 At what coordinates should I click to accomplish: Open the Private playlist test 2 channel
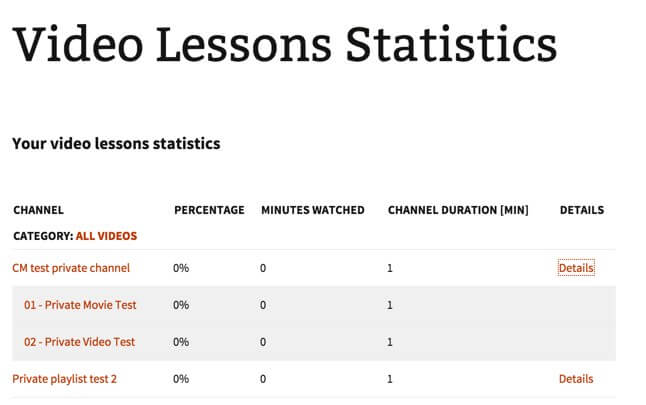(x=64, y=379)
